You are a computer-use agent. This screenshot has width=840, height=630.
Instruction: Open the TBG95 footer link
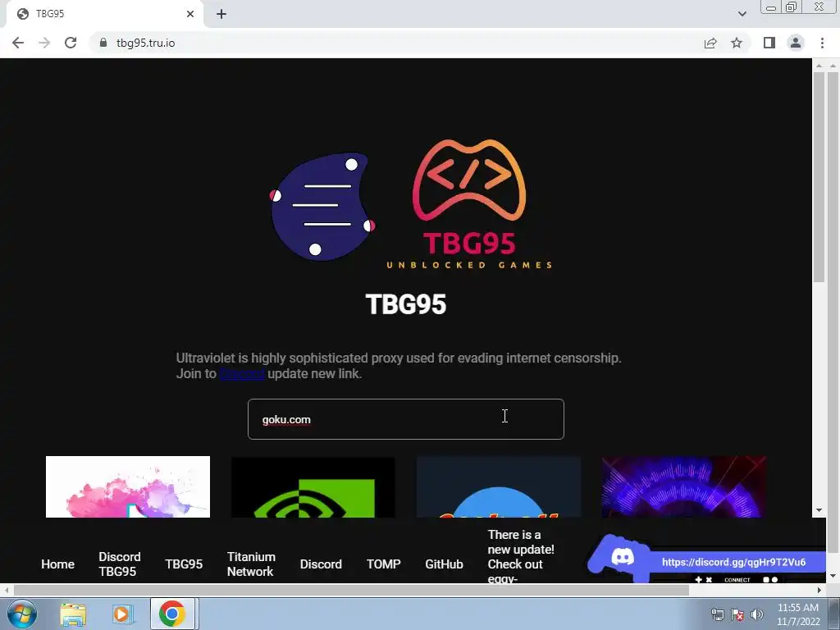[x=184, y=564]
